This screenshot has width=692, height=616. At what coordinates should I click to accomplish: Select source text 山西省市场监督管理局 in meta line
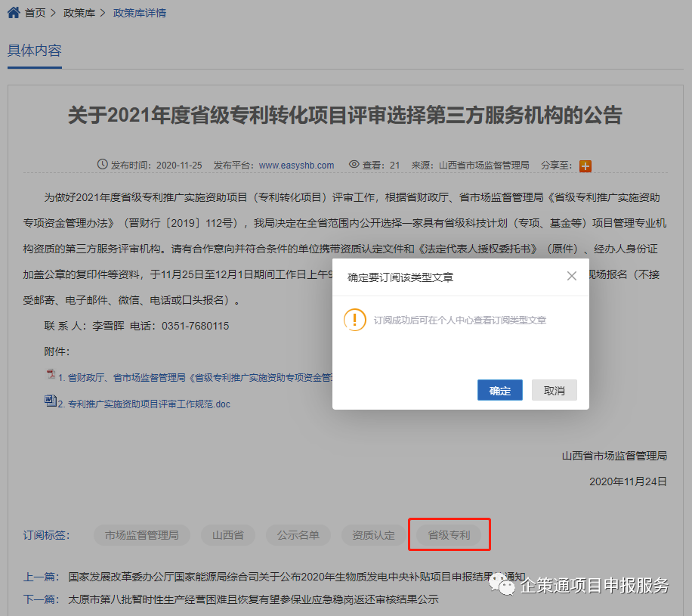click(483, 166)
